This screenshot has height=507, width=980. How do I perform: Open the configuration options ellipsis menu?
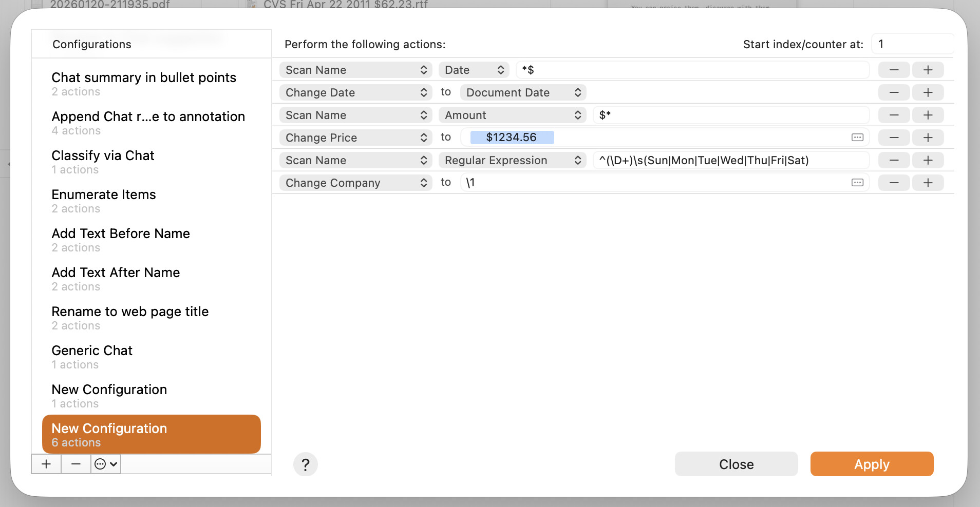[106, 464]
